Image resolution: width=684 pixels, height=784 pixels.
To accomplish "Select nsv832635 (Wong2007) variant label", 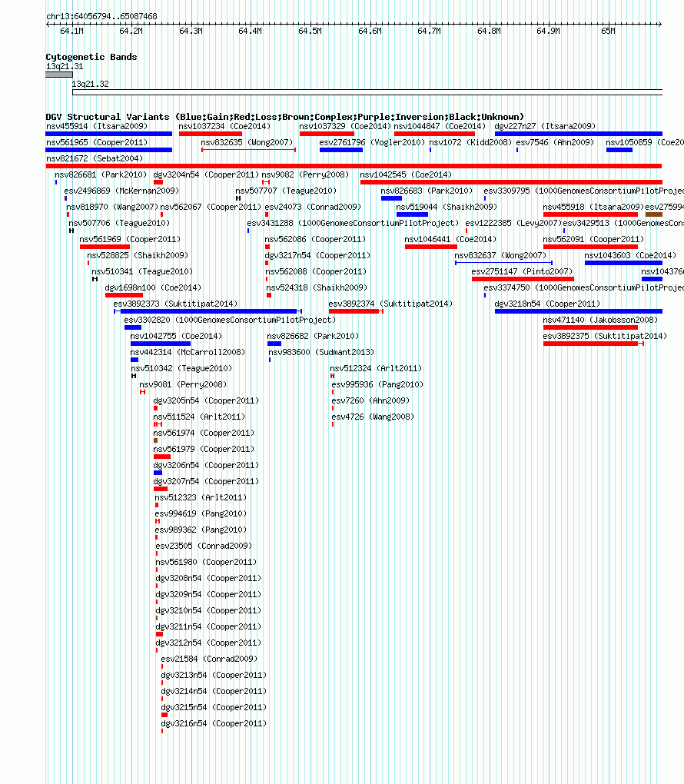I will point(247,142).
